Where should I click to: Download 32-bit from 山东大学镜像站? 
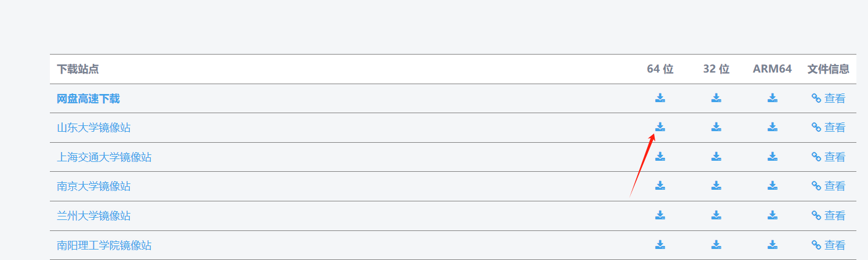point(716,127)
